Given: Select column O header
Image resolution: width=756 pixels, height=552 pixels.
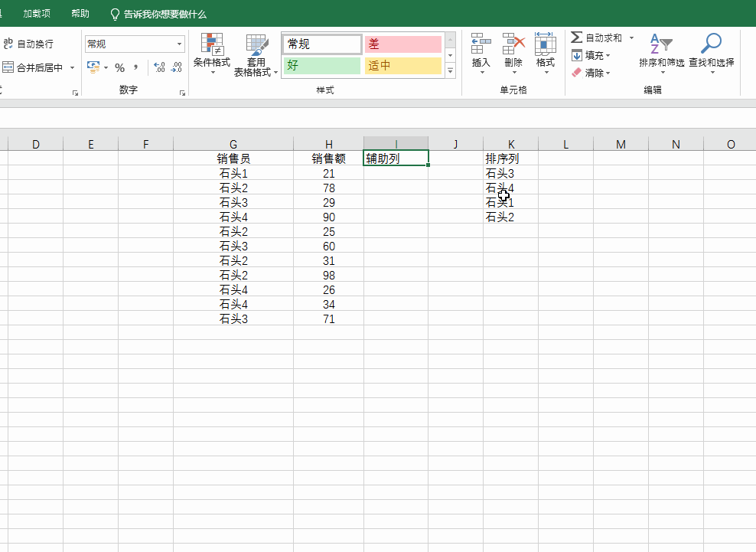Looking at the screenshot, I should pyautogui.click(x=731, y=144).
